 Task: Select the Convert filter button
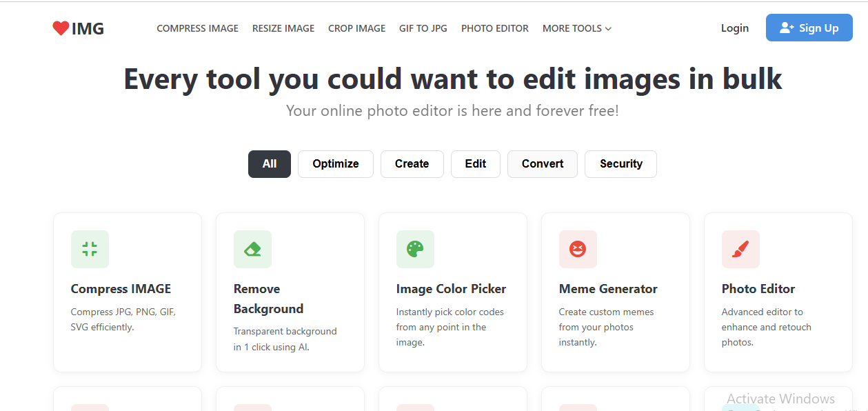[542, 163]
